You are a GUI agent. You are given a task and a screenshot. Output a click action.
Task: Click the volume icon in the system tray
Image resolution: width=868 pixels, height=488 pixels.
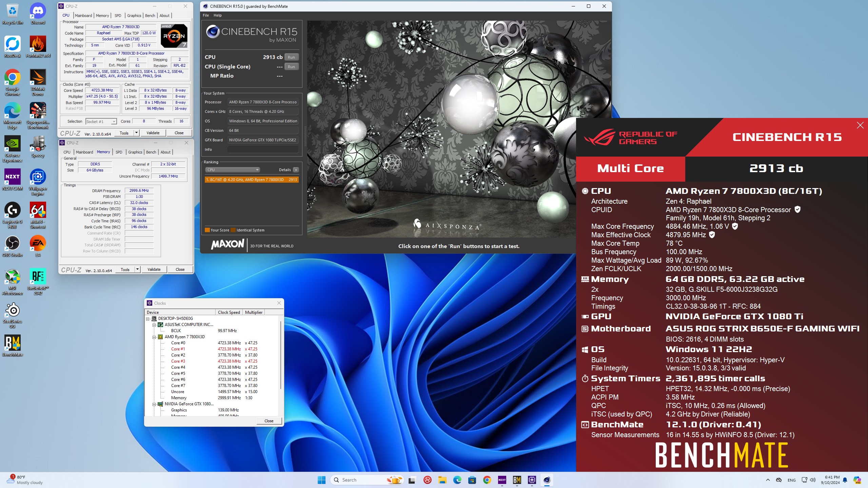point(812,480)
